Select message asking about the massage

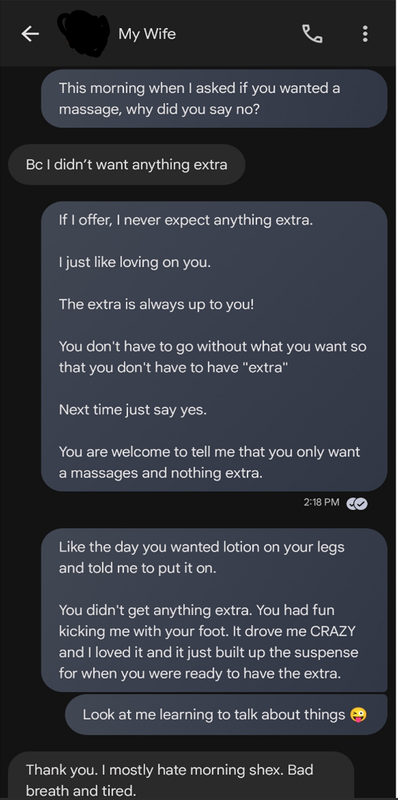point(214,98)
